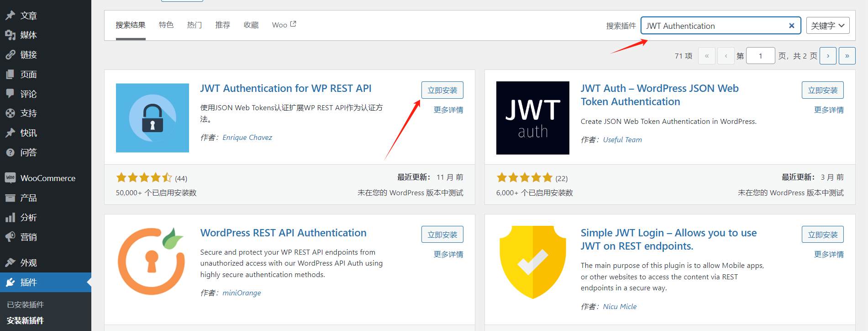868x331 pixels.
Task: Open JWT Authentication for WP REST API title
Action: pyautogui.click(x=286, y=88)
